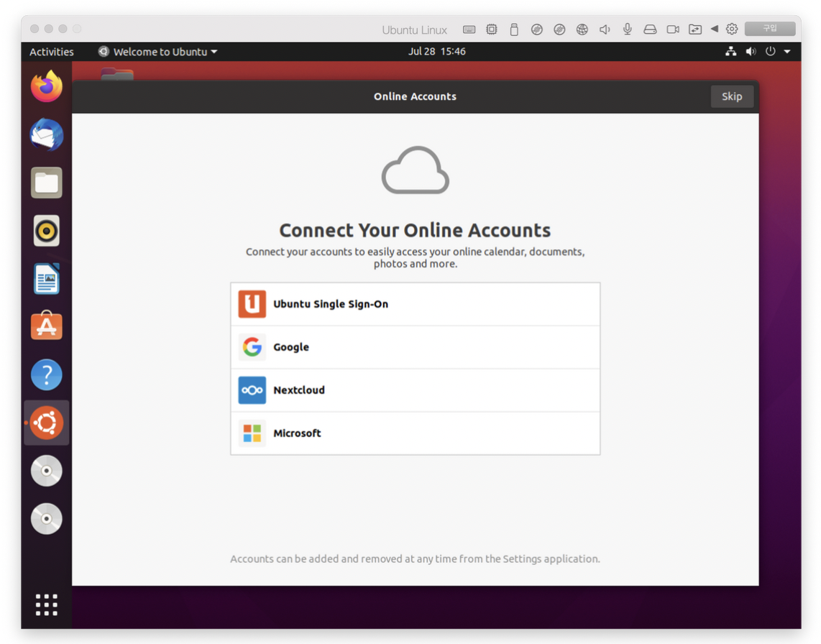Launch Rhythmbox music player from dock
821x644 pixels.
(47, 231)
